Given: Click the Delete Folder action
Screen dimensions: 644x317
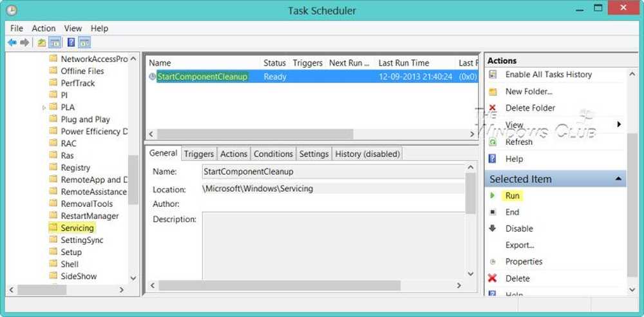Looking at the screenshot, I should coord(530,108).
